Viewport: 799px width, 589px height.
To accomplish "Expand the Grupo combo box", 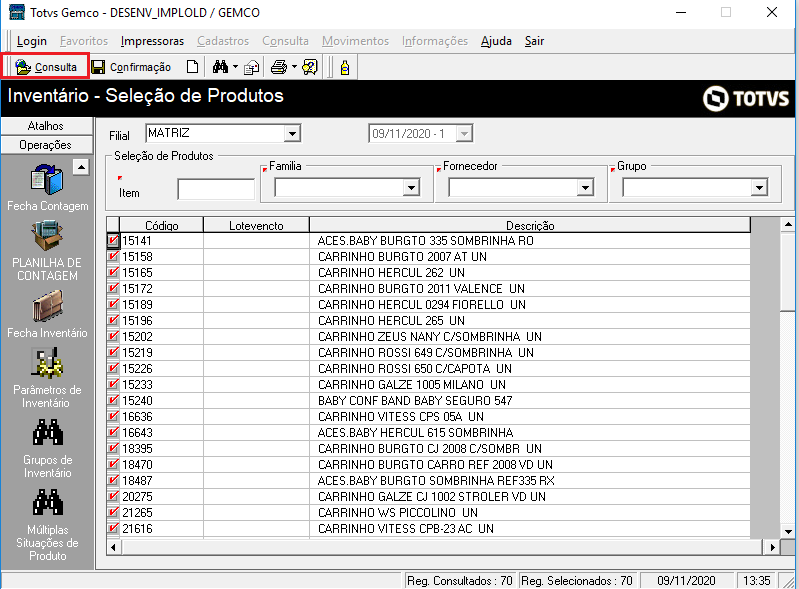I will [759, 188].
